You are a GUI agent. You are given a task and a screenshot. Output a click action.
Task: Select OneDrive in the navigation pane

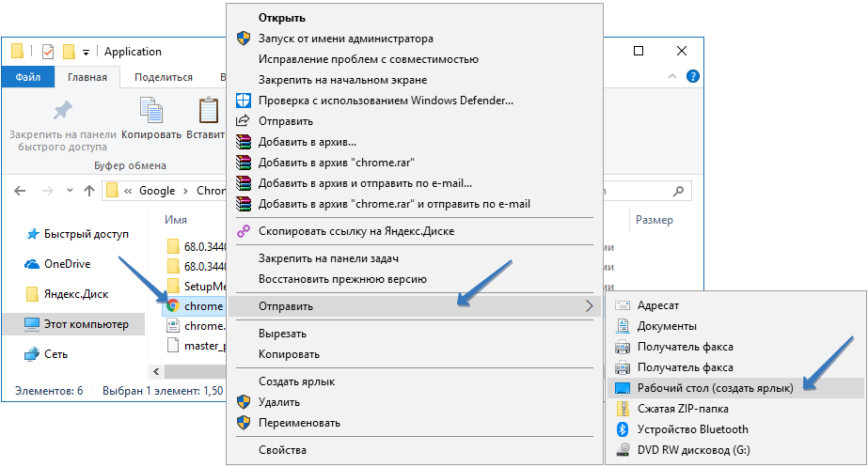click(67, 264)
